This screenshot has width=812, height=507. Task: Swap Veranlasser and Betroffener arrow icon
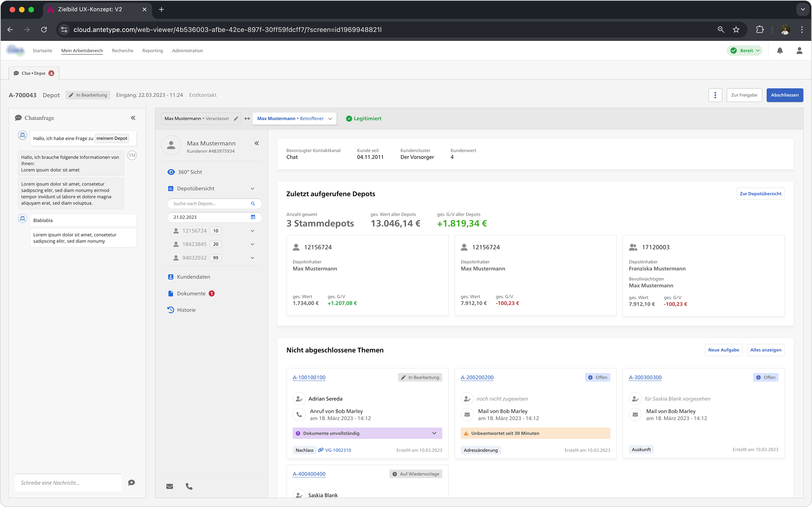(x=247, y=119)
